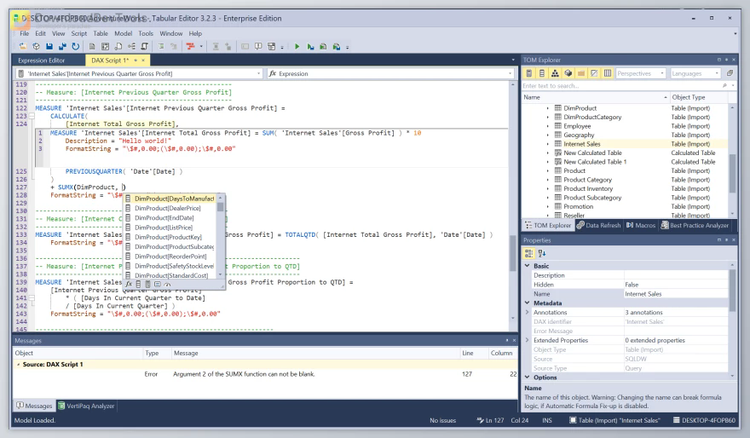Open the Window menu
The height and width of the screenshot is (438, 750).
(x=171, y=33)
